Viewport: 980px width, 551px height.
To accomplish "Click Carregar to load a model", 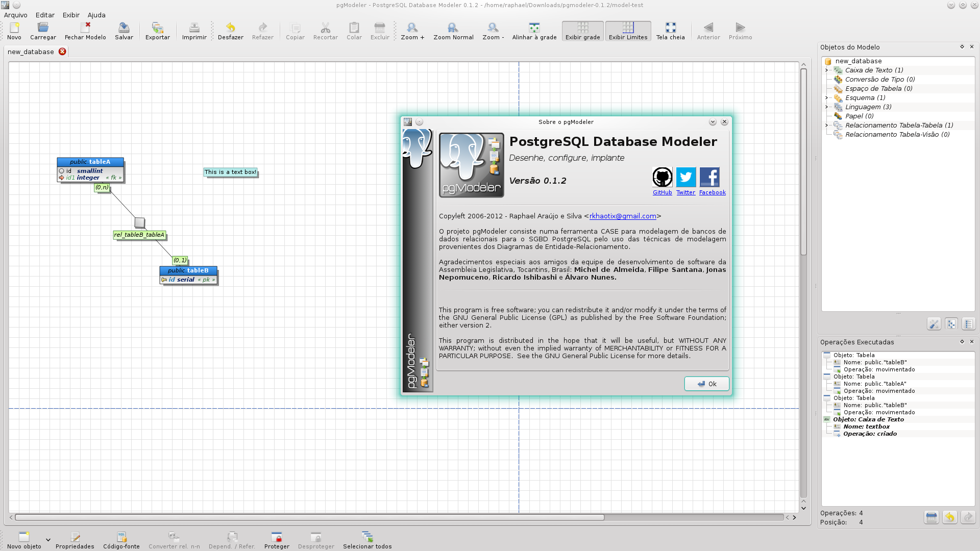I will coord(43,28).
